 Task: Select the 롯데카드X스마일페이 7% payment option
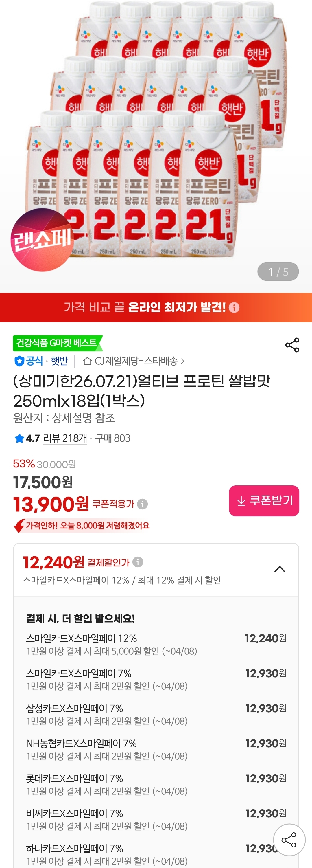pyautogui.click(x=156, y=784)
